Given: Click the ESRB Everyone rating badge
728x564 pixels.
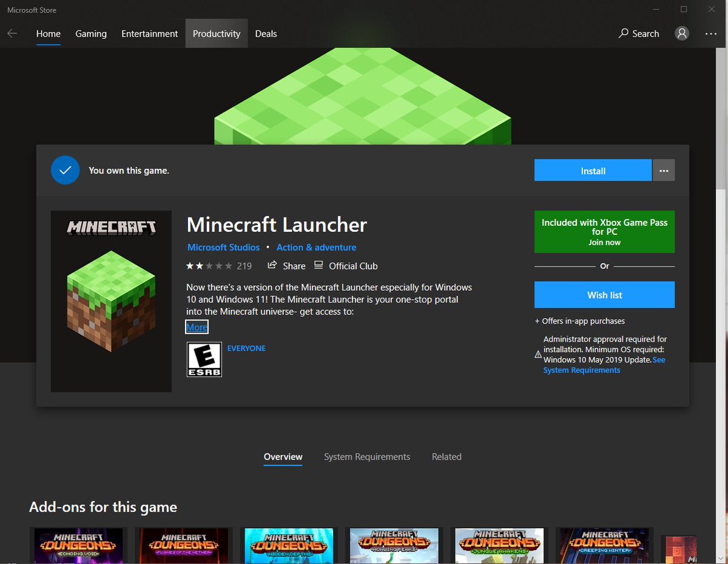Looking at the screenshot, I should (x=204, y=359).
